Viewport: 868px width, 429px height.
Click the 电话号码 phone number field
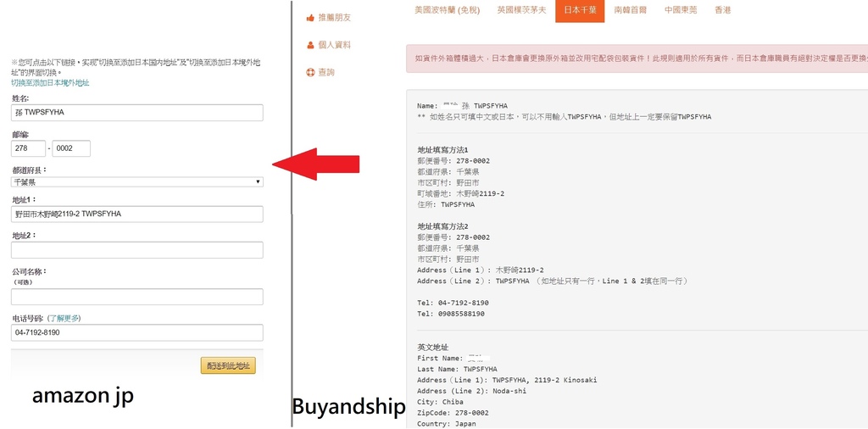pyautogui.click(x=136, y=333)
